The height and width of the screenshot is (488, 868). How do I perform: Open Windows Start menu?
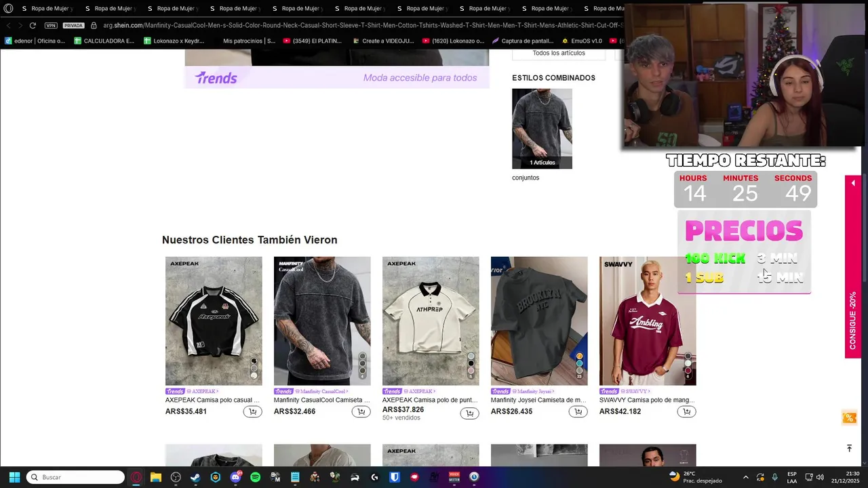tap(14, 477)
